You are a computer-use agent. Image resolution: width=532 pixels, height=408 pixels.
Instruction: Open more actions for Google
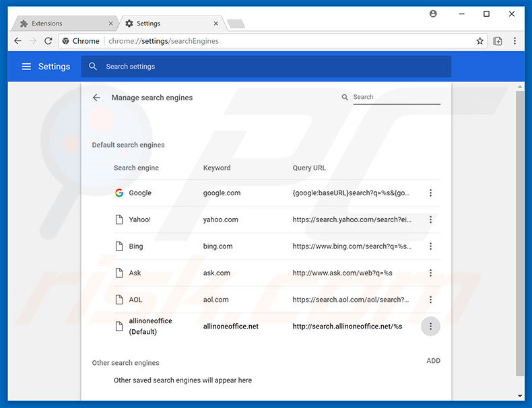point(430,193)
